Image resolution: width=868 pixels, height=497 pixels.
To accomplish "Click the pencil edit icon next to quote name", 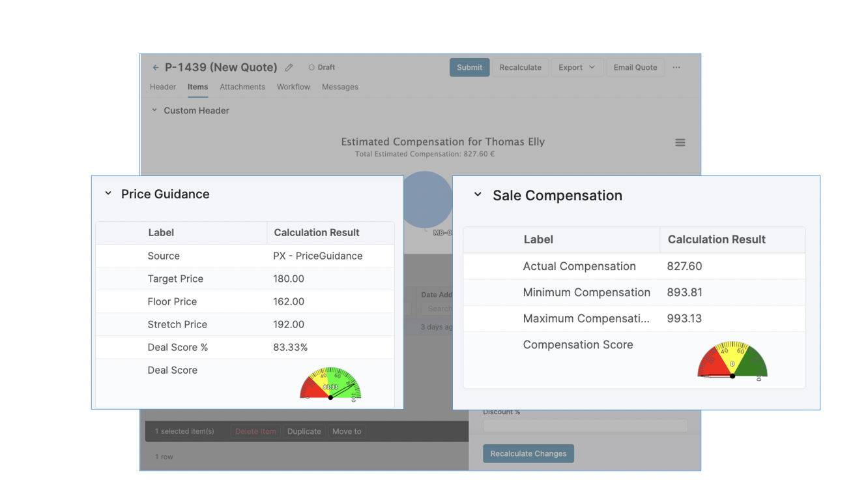I will (x=289, y=67).
